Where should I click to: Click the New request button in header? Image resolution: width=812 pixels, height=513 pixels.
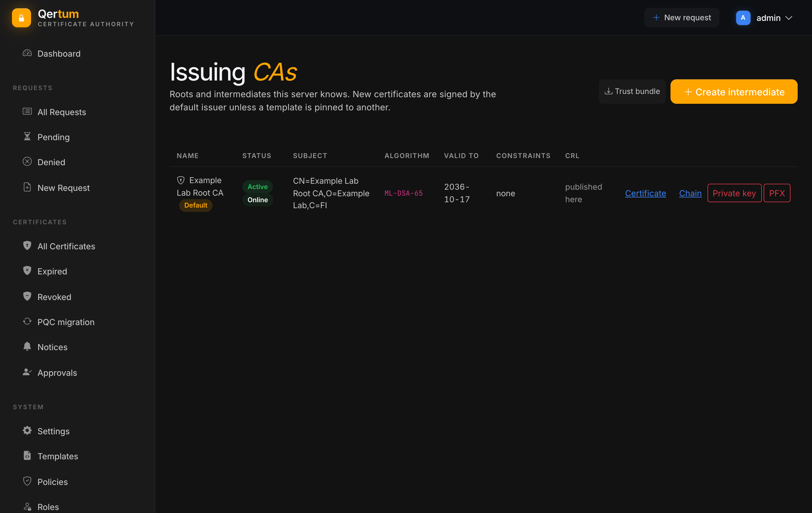coord(682,18)
